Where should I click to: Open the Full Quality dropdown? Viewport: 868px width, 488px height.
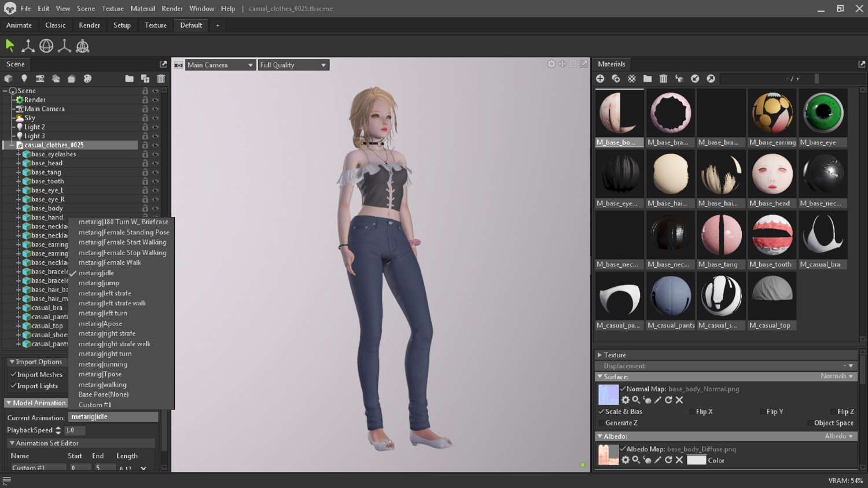293,65
